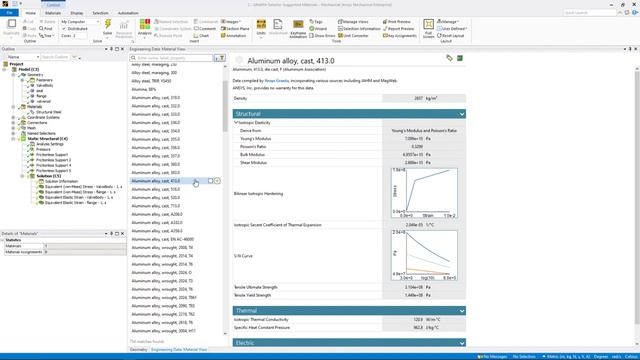The image size is (640, 360).
Task: Switch to the Home ribbon tab
Action: 31,13
